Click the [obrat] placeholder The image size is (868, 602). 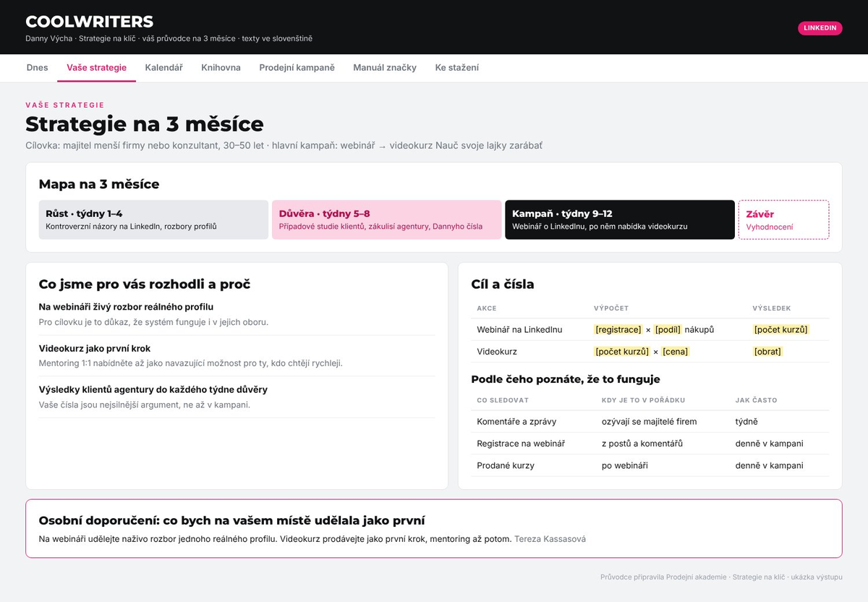click(x=767, y=351)
